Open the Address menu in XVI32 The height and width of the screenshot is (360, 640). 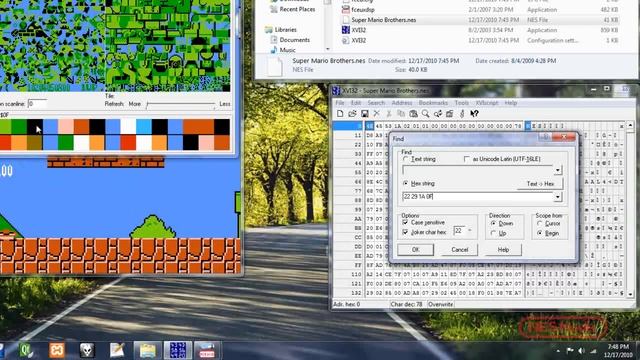click(402, 103)
